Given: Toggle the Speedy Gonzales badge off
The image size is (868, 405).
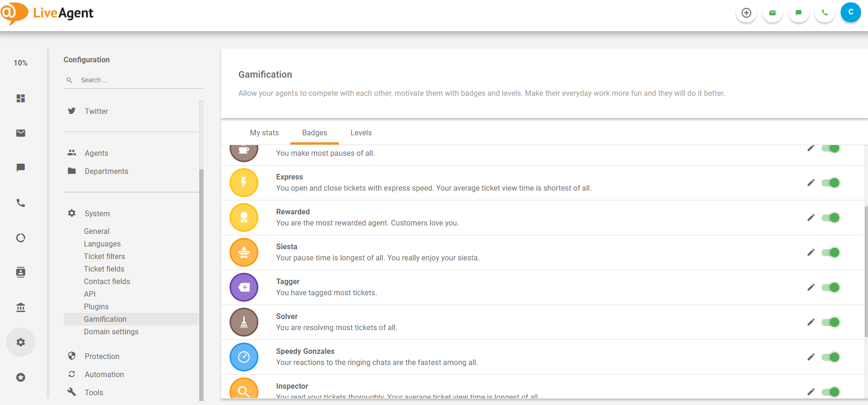Looking at the screenshot, I should (x=830, y=357).
